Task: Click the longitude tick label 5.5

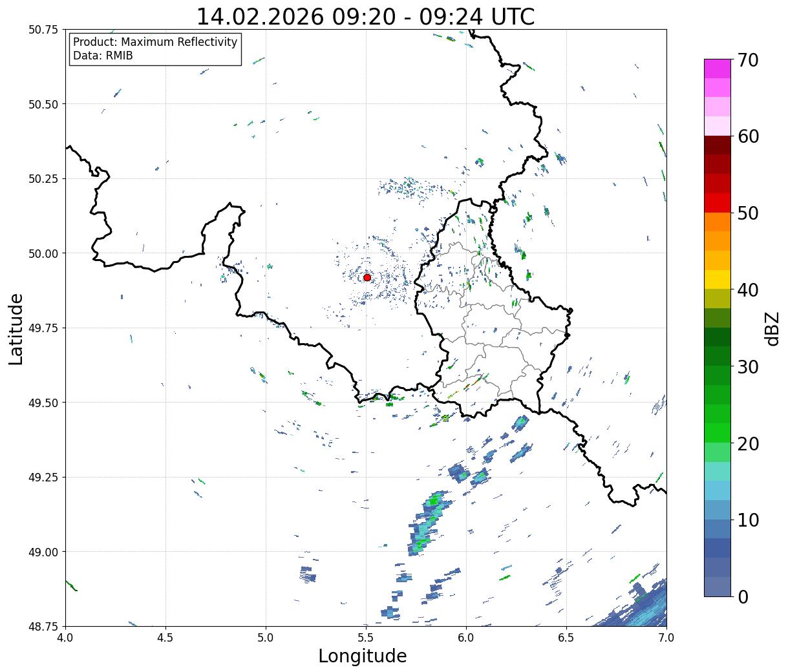Action: point(366,638)
